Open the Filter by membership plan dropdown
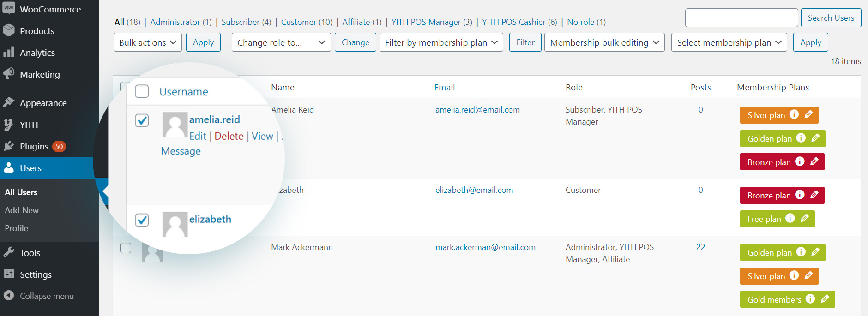This screenshot has width=868, height=316. 441,42
